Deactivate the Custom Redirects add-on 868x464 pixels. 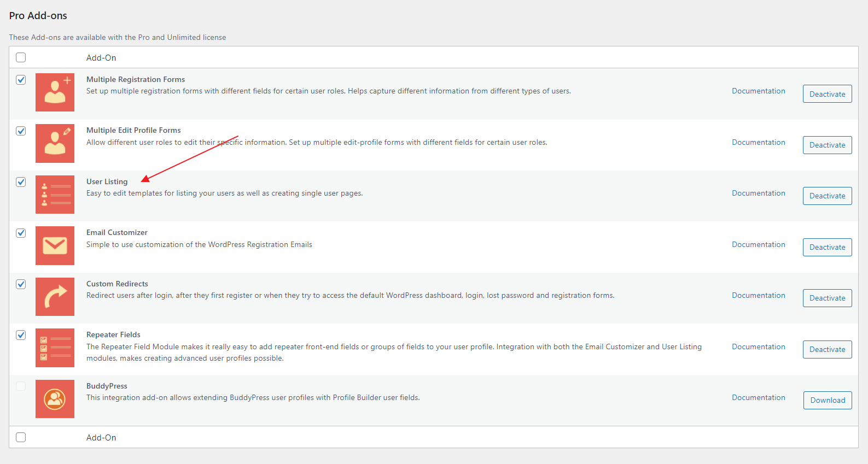pyautogui.click(x=827, y=298)
